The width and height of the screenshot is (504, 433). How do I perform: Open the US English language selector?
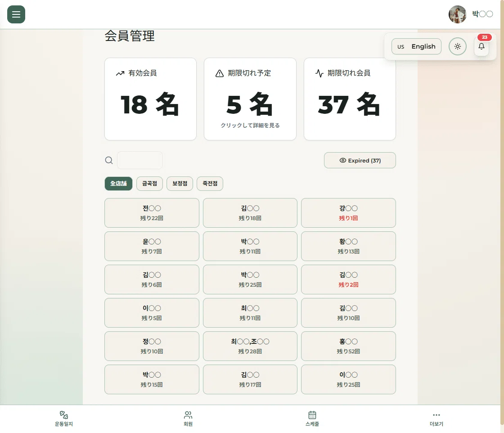tap(416, 47)
